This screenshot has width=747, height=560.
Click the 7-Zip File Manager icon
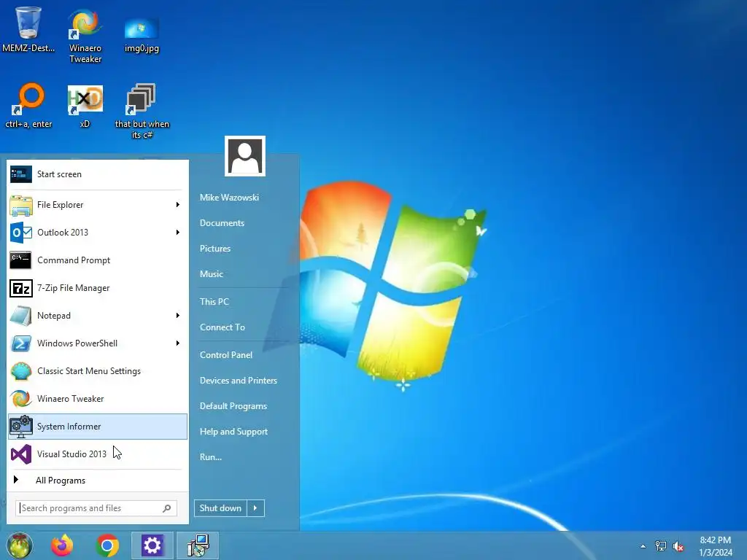[x=21, y=288]
